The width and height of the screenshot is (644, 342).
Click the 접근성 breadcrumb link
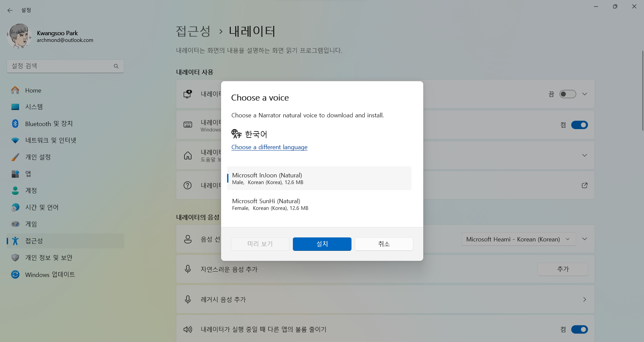tap(193, 31)
